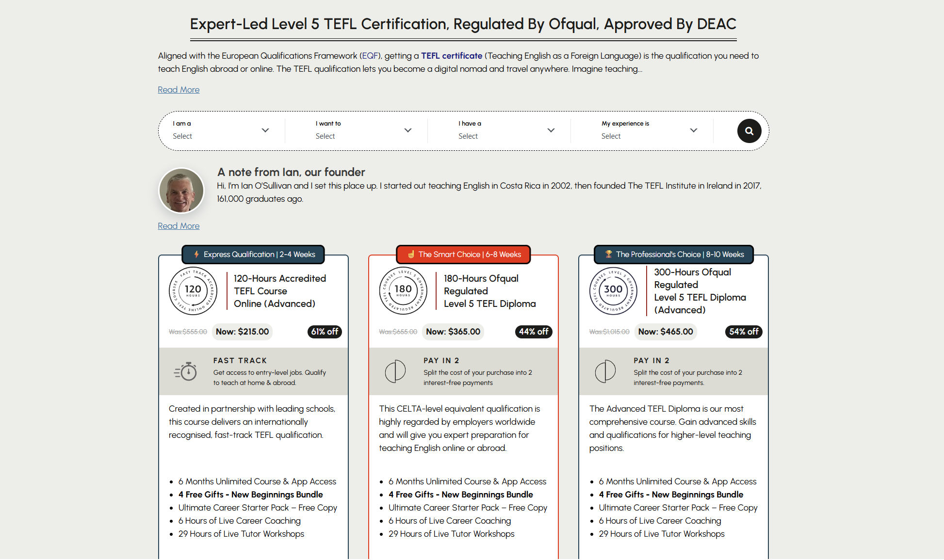Follow the EQF link
Image resolution: width=944 pixels, height=560 pixels.
coord(370,56)
